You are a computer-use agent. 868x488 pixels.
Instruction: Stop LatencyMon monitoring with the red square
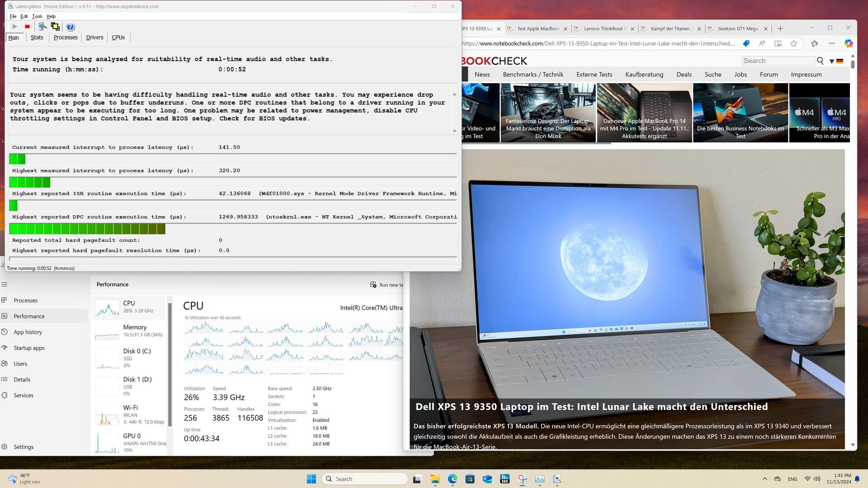point(27,27)
